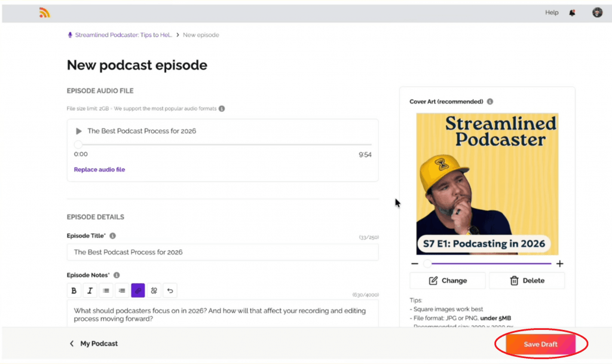Open notifications via the bell icon
The width and height of the screenshot is (612, 364).
pos(571,13)
